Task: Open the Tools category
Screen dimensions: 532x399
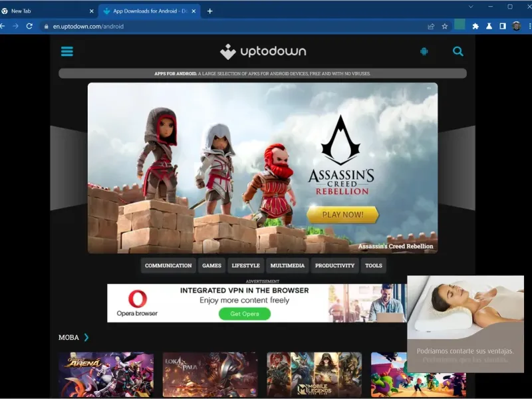Action: pyautogui.click(x=374, y=265)
